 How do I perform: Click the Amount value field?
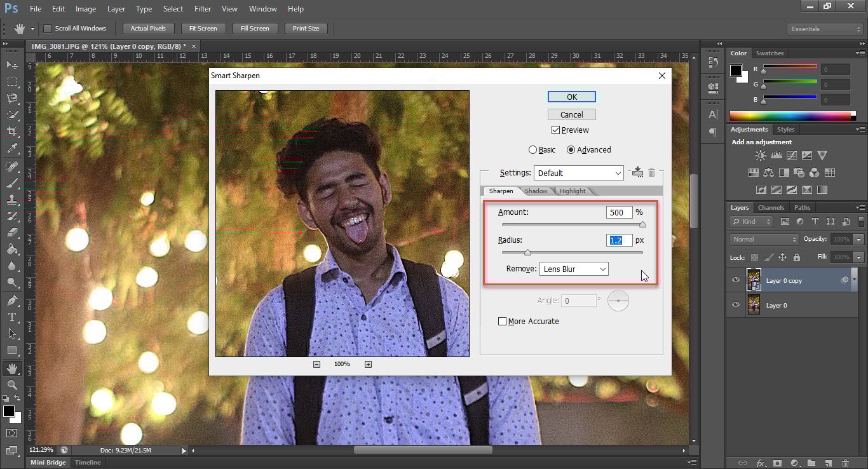pyautogui.click(x=619, y=212)
